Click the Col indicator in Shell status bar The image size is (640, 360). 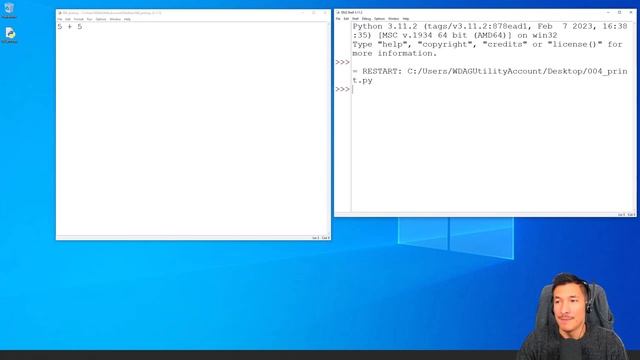[631, 215]
